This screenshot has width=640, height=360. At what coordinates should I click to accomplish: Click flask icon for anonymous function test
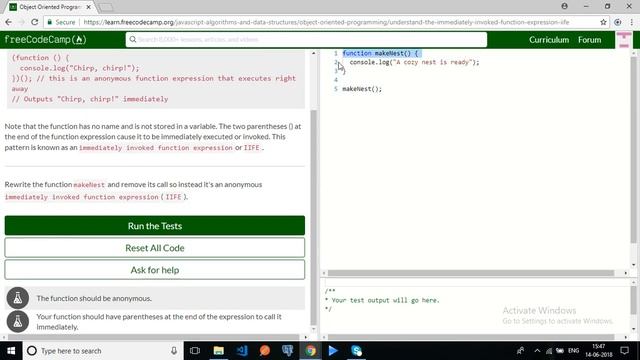point(18,298)
